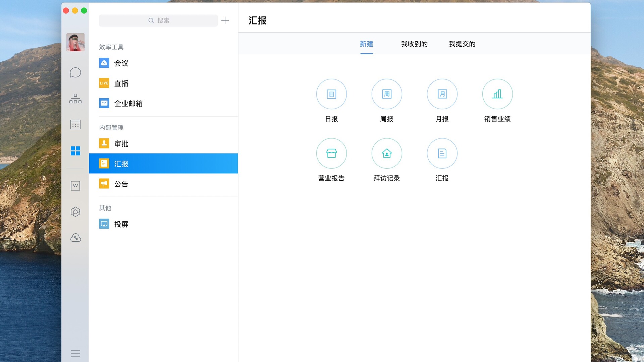Open the documents panel in sidebar
Screen dimensions: 644x362
[75, 185]
